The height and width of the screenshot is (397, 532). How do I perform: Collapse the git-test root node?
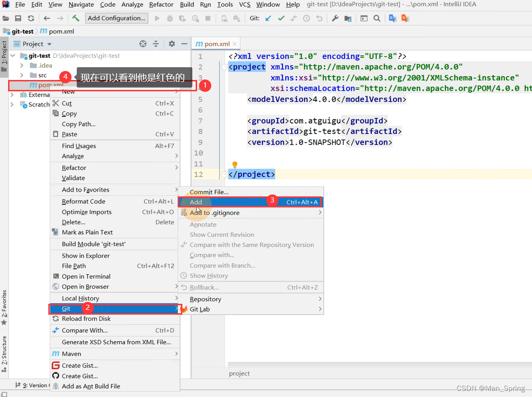pos(13,56)
